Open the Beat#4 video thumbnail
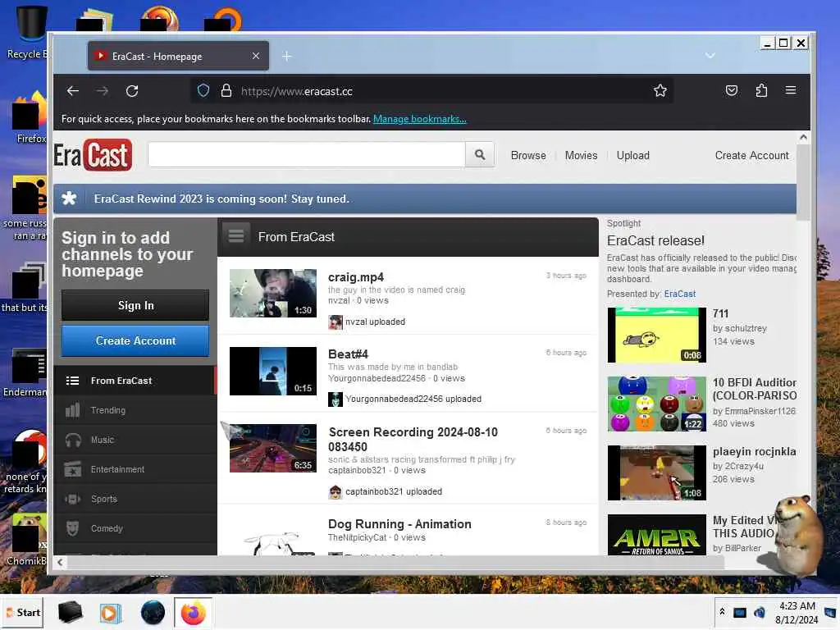The width and height of the screenshot is (840, 630). pyautogui.click(x=273, y=372)
